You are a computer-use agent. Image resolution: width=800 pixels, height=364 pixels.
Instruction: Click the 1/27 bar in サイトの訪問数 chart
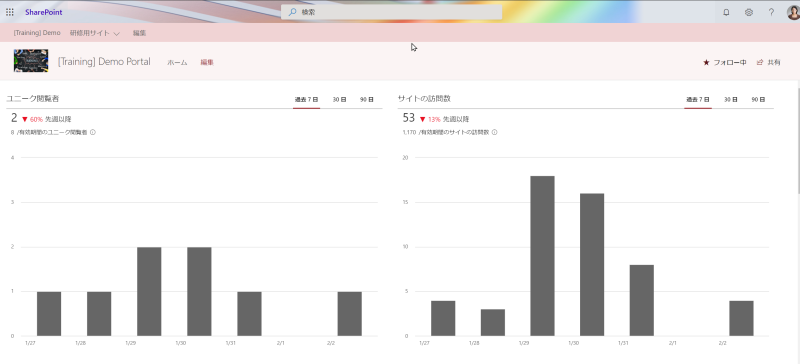coord(443,318)
